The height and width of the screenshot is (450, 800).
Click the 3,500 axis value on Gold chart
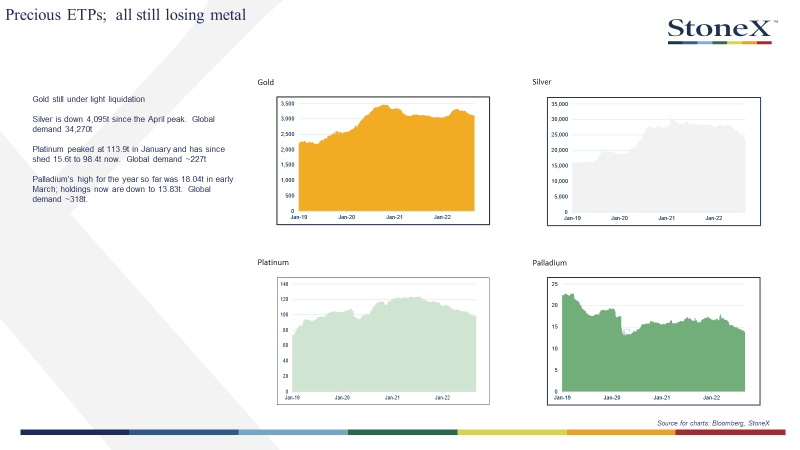pos(288,104)
